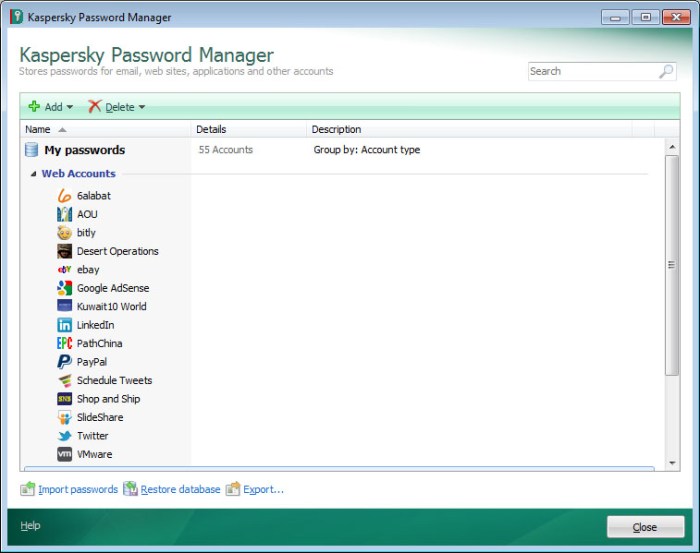Click the Export link
Screen dimensions: 700x553
(263, 489)
